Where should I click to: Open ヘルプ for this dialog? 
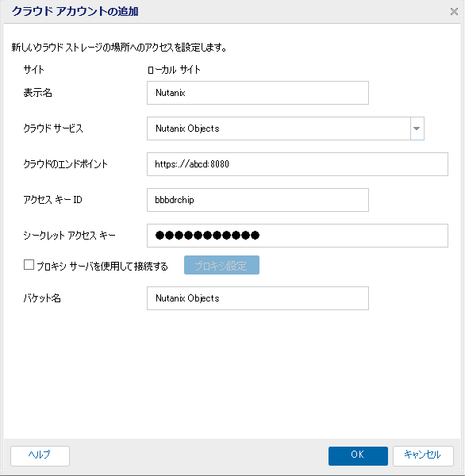click(x=40, y=455)
